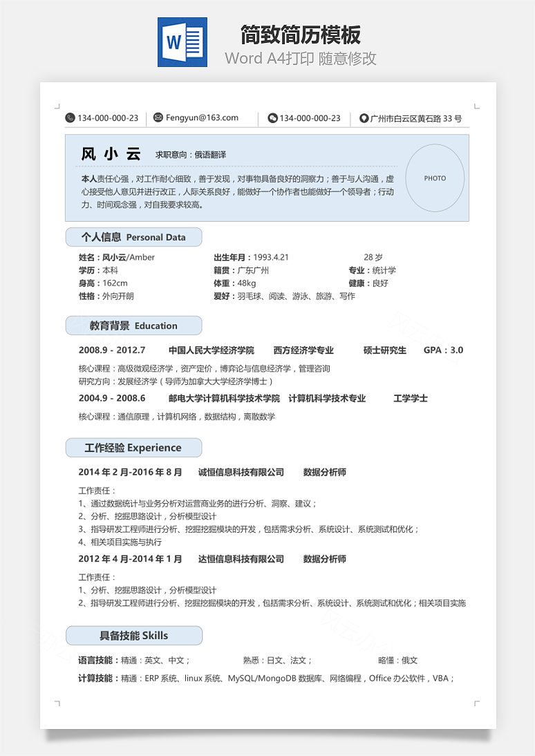The height and width of the screenshot is (756, 535).
Task: Click the phone icon beside 134-000-000-23
Action: pyautogui.click(x=70, y=117)
